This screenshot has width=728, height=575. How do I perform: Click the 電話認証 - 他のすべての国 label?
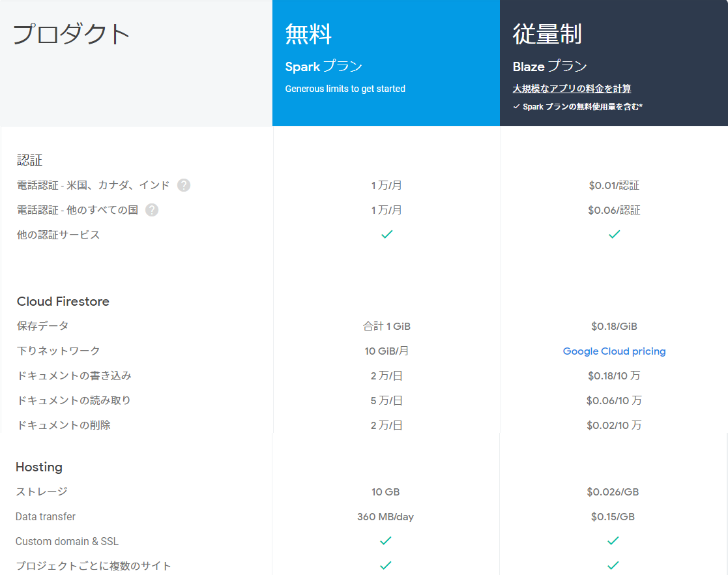click(78, 210)
